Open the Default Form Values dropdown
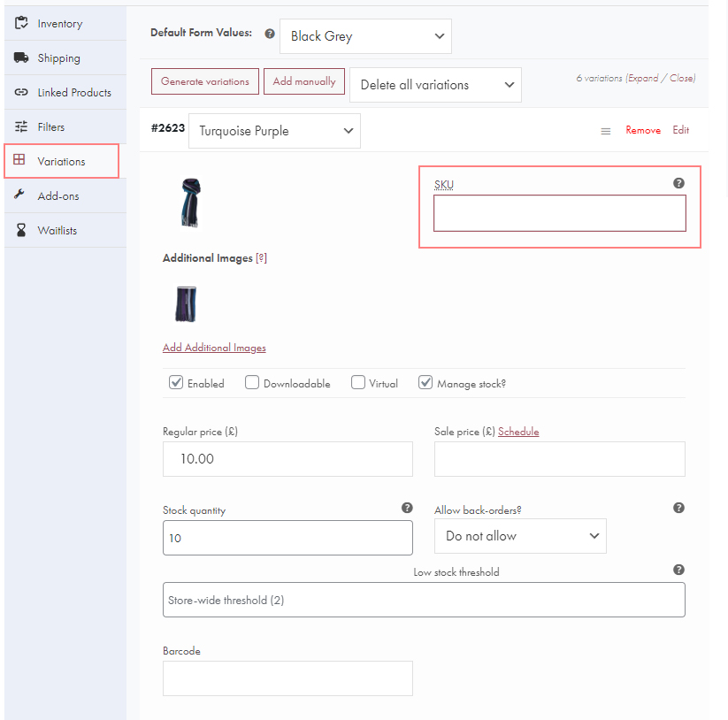The width and height of the screenshot is (728, 720). 365,35
